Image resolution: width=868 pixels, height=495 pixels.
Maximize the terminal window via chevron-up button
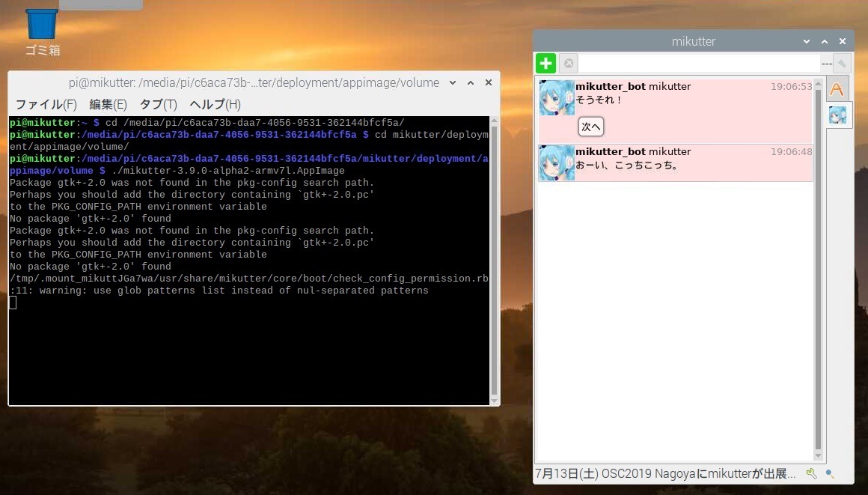[x=471, y=82]
